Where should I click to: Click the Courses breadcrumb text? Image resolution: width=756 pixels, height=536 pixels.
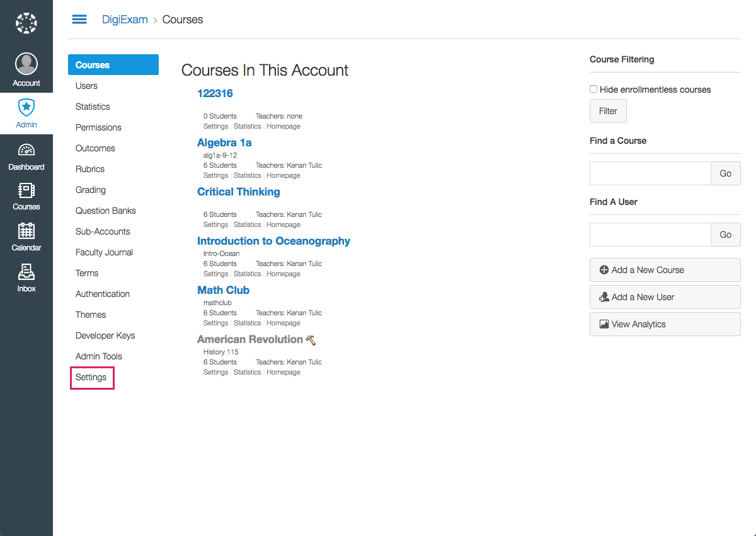183,20
